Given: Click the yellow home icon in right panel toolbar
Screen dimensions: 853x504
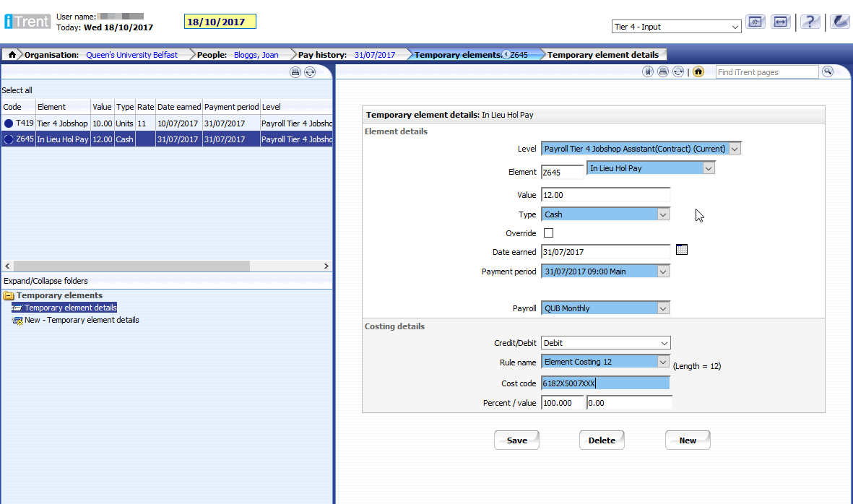Looking at the screenshot, I should 698,72.
